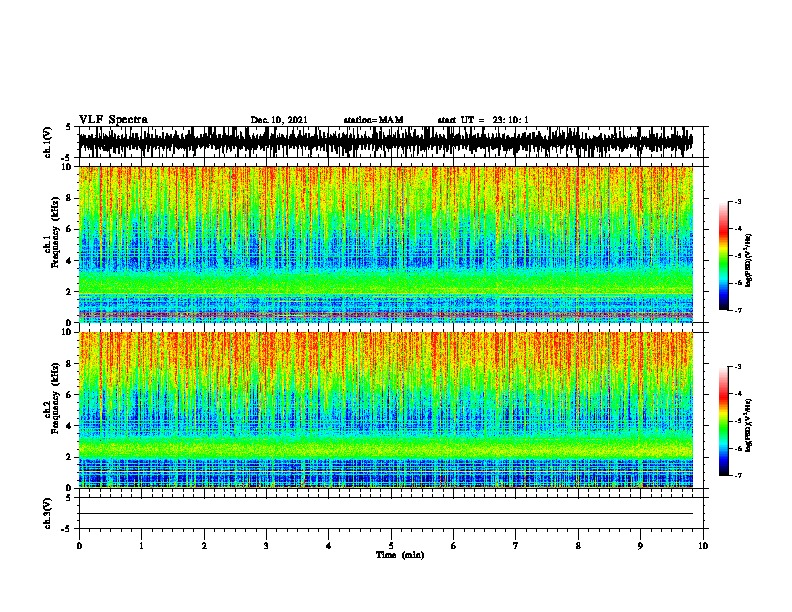Click the ch.1 voltage waveform trace
The width and height of the screenshot is (792, 612).
tap(386, 142)
